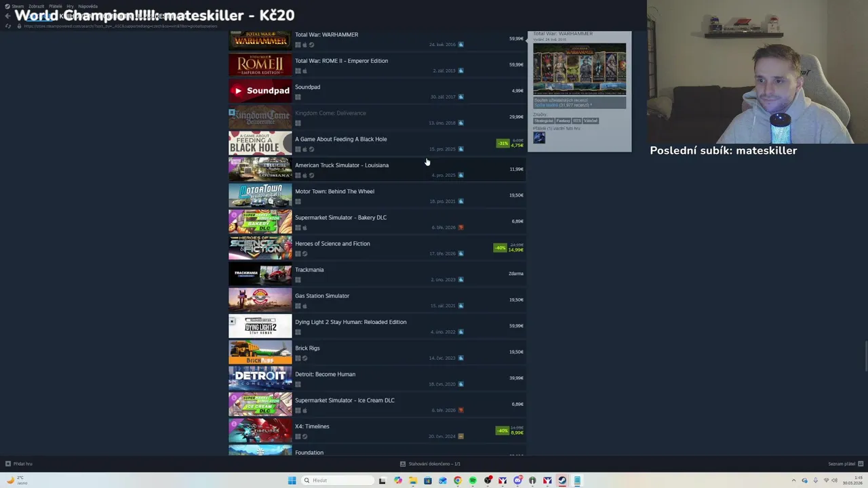The height and width of the screenshot is (488, 868).
Task: Open American Truck Simulator - Louisiana result
Action: click(377, 169)
